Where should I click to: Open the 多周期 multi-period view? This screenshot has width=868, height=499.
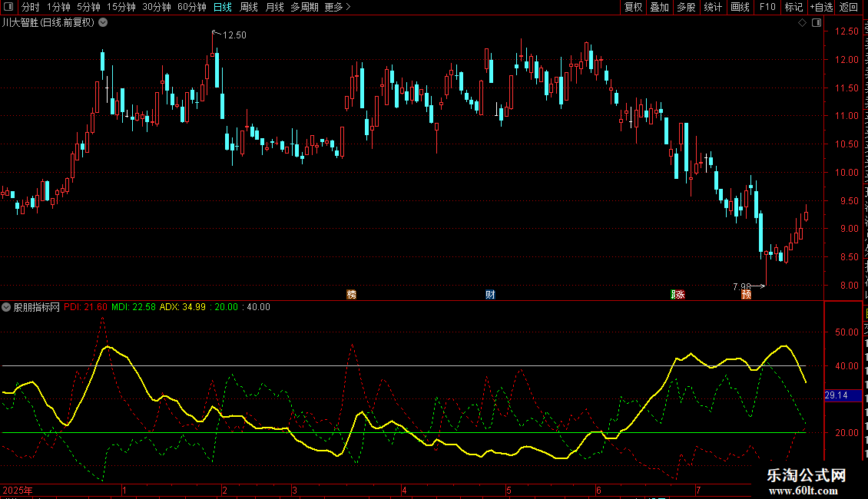click(x=304, y=7)
